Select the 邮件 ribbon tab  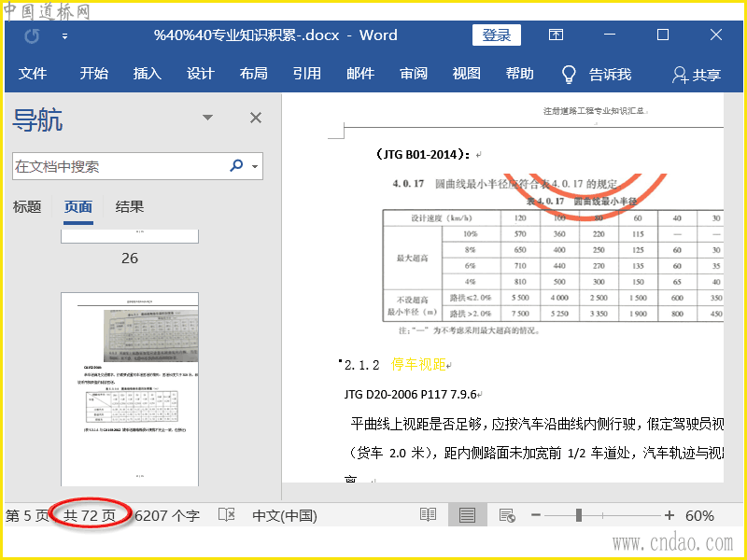click(x=360, y=74)
